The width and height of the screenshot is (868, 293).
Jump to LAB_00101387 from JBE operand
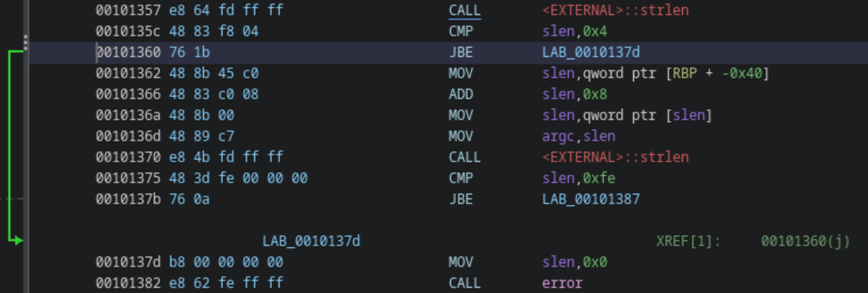pyautogui.click(x=591, y=199)
